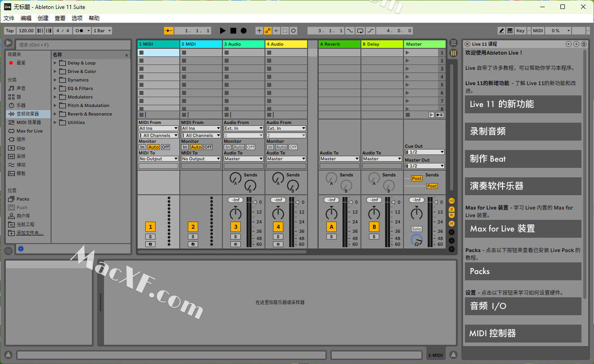This screenshot has height=364, width=594.
Task: Click the Session Record circle icon
Action: [x=293, y=30]
